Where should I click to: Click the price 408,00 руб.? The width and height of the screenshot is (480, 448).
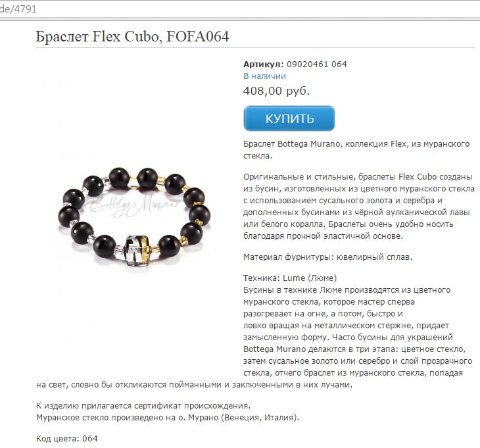[276, 91]
